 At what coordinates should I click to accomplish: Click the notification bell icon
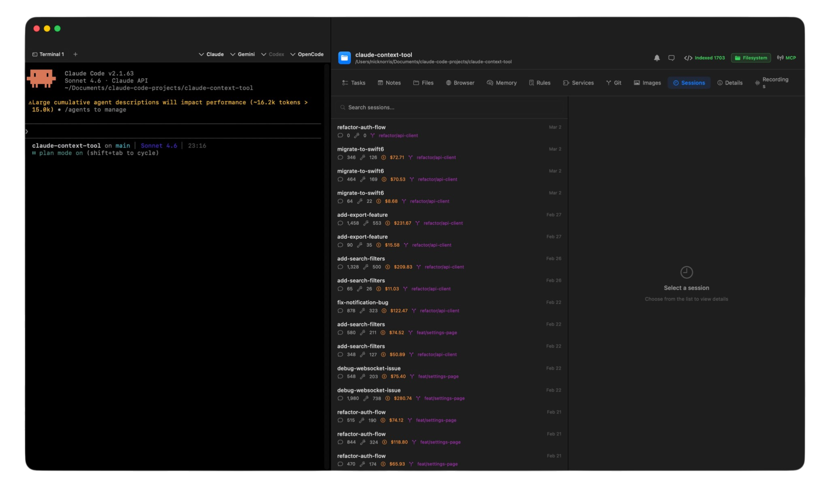657,58
